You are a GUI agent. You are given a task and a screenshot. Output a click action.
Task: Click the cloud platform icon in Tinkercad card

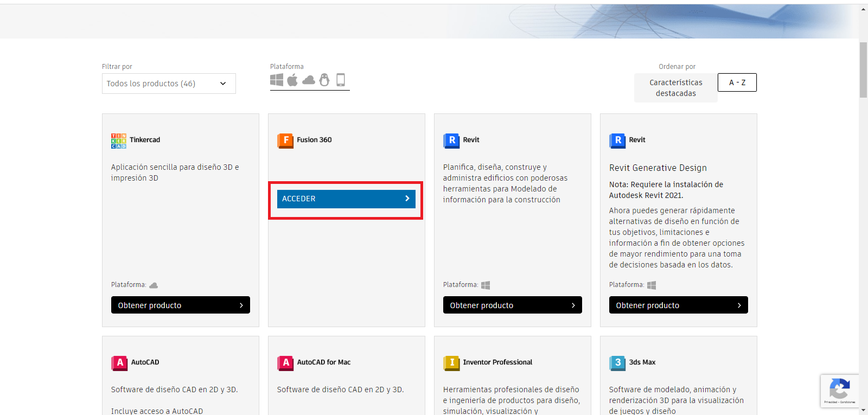click(154, 285)
